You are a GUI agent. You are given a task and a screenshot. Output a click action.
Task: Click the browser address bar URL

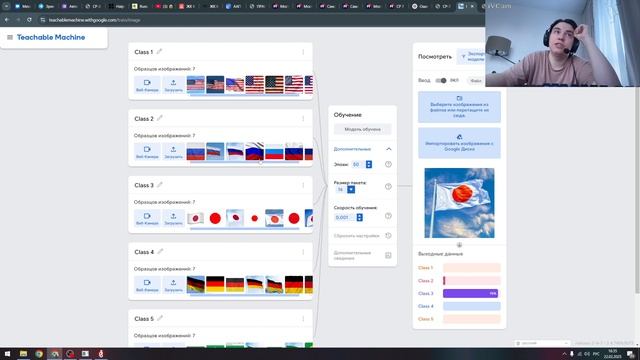[x=94, y=20]
